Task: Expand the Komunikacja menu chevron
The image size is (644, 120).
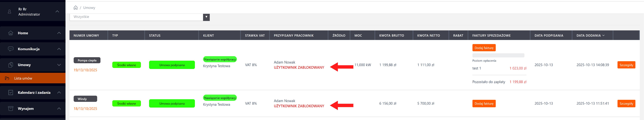Action: tap(59, 49)
